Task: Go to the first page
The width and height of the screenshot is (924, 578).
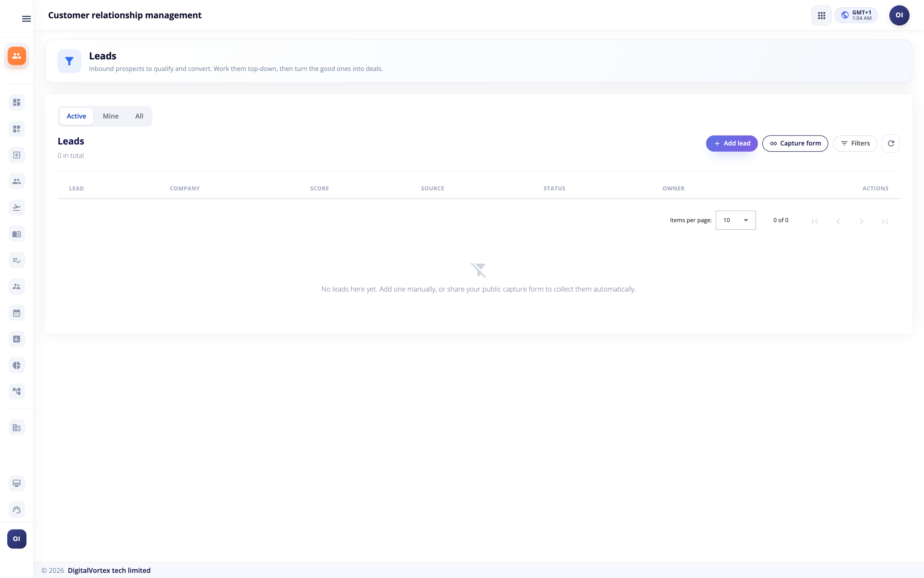Action: [815, 221]
